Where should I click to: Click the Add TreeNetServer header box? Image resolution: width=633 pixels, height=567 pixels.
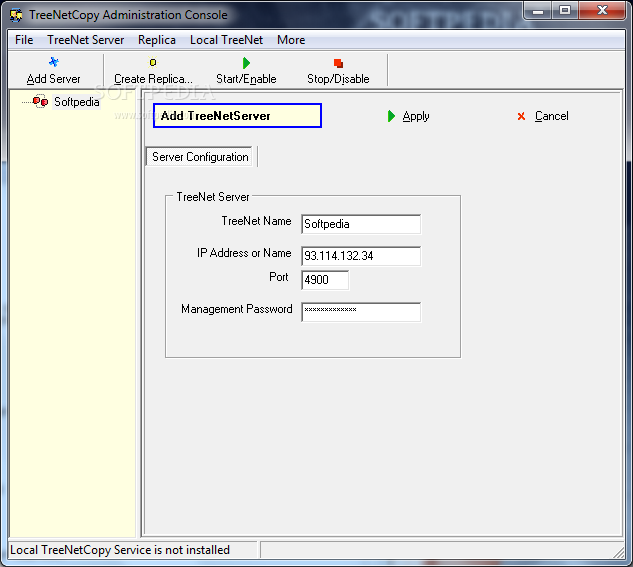click(x=237, y=116)
